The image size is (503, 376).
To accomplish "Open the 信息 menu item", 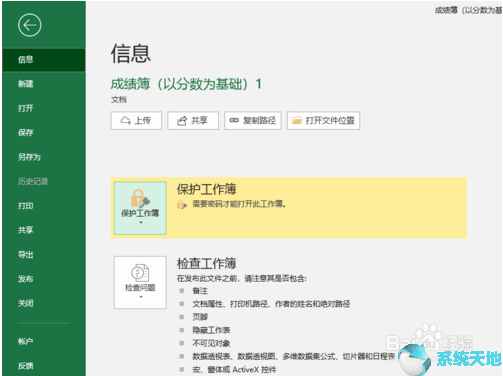I will click(x=44, y=60).
